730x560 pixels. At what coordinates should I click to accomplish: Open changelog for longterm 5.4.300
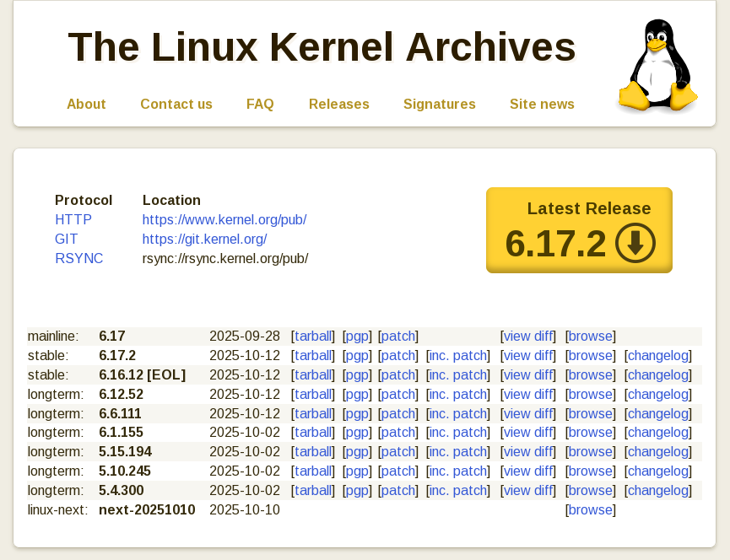pos(657,491)
